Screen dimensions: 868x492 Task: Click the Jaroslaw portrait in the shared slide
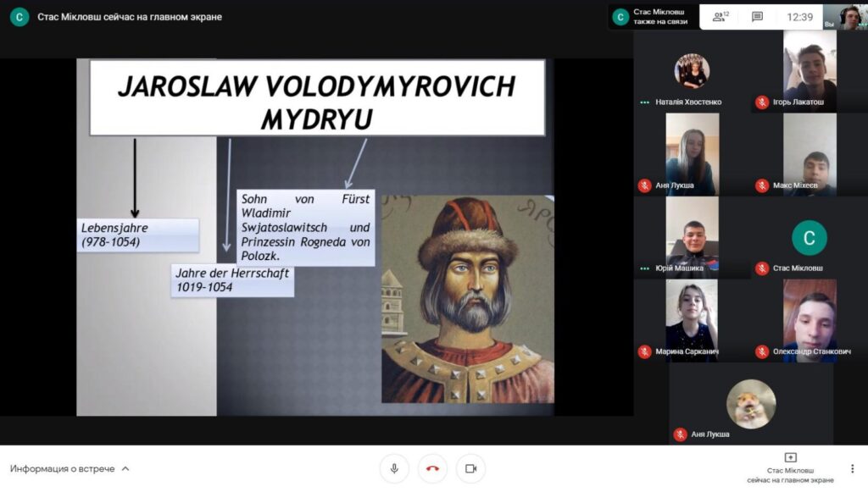coord(467,299)
